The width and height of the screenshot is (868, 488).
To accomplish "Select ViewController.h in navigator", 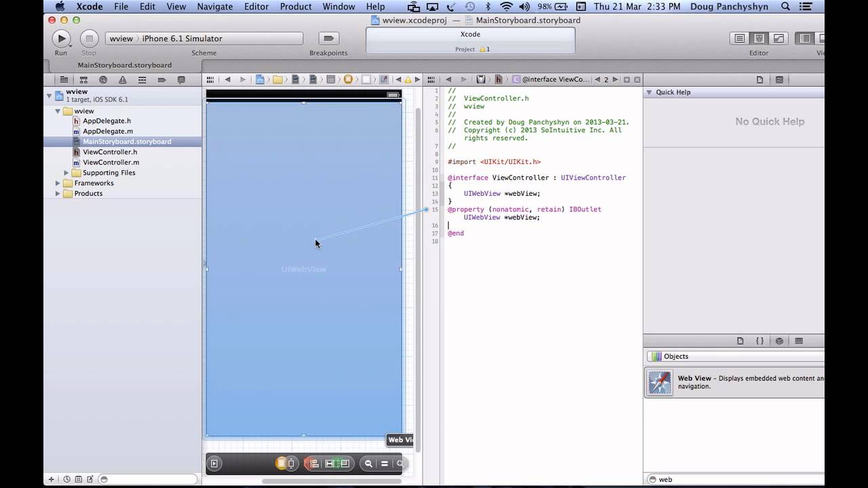I will click(110, 152).
